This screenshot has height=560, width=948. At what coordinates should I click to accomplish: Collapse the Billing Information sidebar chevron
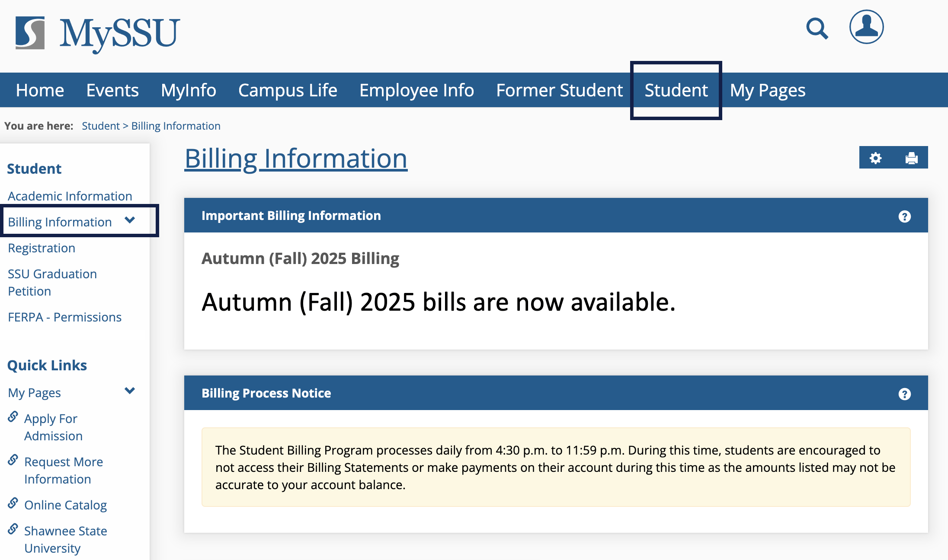(x=130, y=221)
